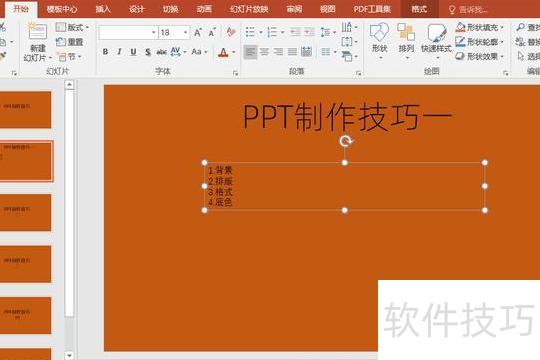Click the New Slide (新建幻灯片) icon
The height and width of the screenshot is (360, 540).
pos(38,32)
